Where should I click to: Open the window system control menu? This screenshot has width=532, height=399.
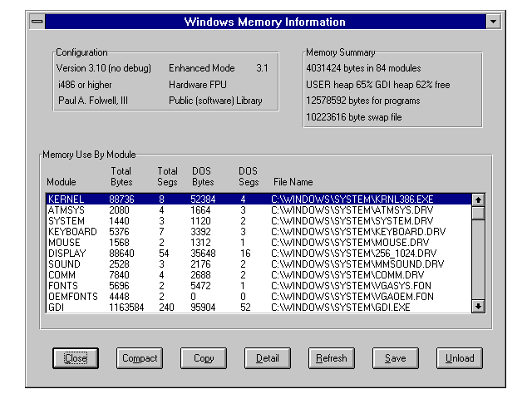coord(37,22)
